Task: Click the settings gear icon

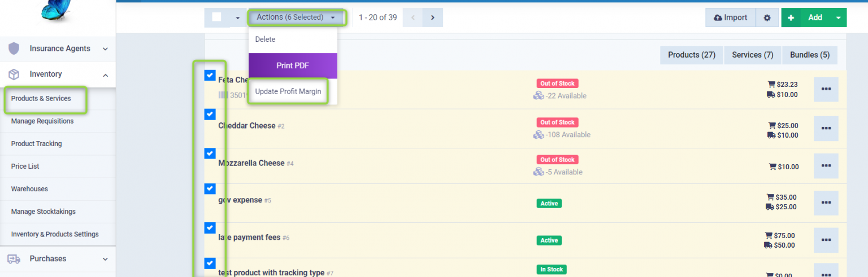Action: click(x=767, y=18)
